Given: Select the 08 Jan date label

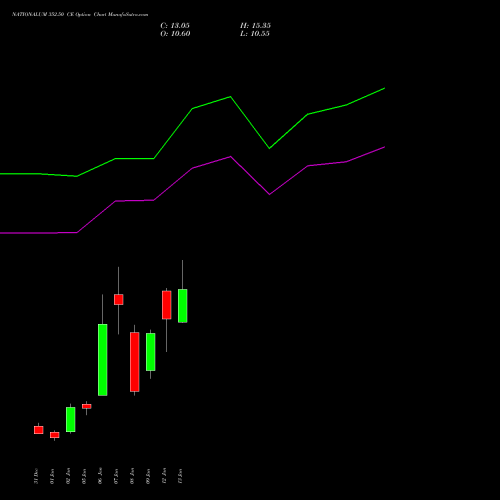Looking at the screenshot, I should coord(132,476).
